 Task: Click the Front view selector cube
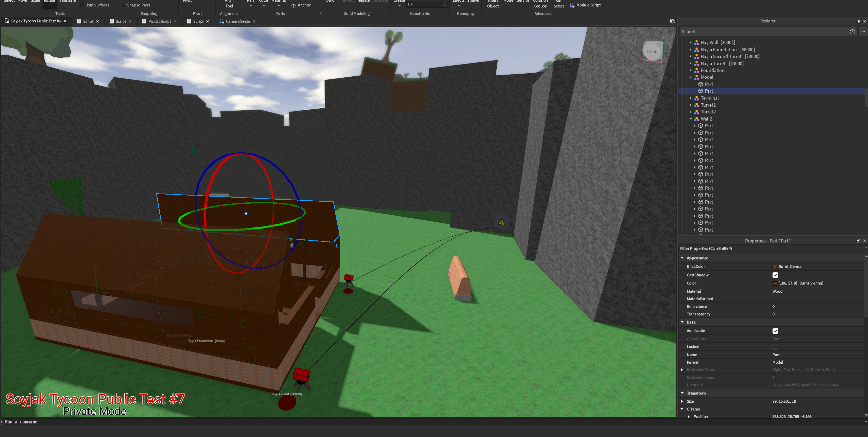coord(652,52)
